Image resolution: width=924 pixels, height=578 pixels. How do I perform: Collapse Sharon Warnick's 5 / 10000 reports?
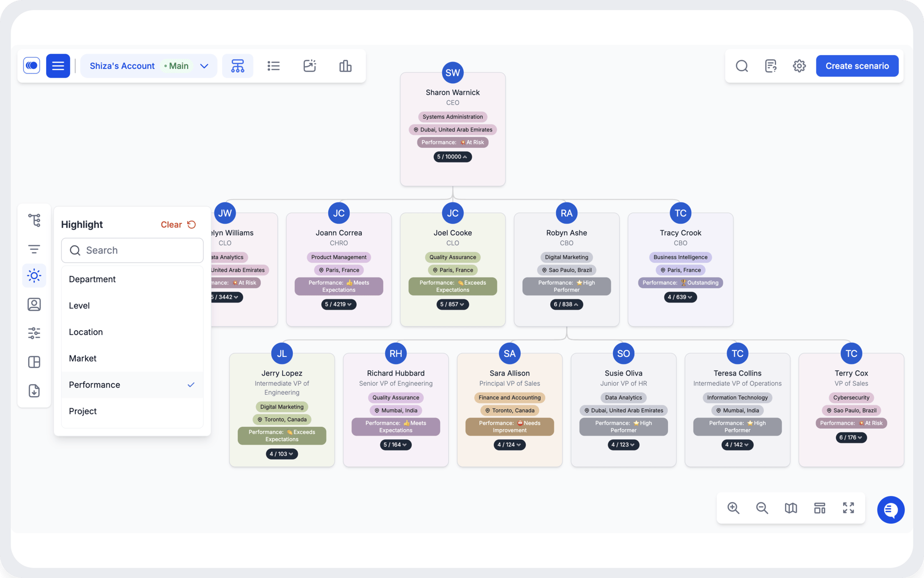[x=452, y=157]
